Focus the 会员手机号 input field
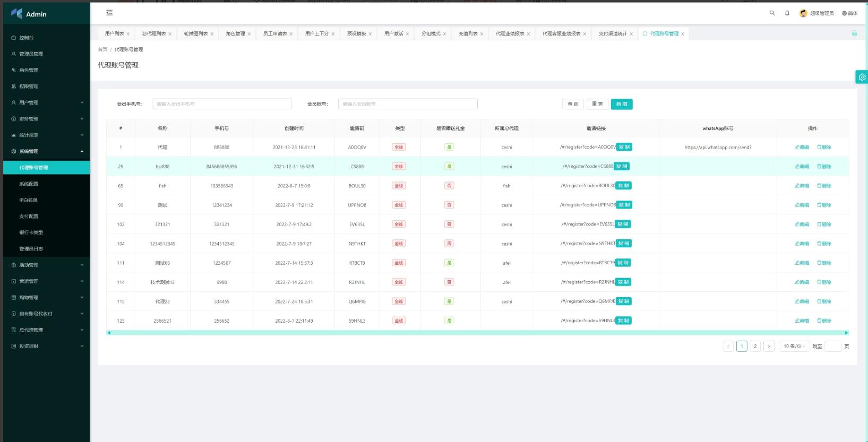 (222, 104)
